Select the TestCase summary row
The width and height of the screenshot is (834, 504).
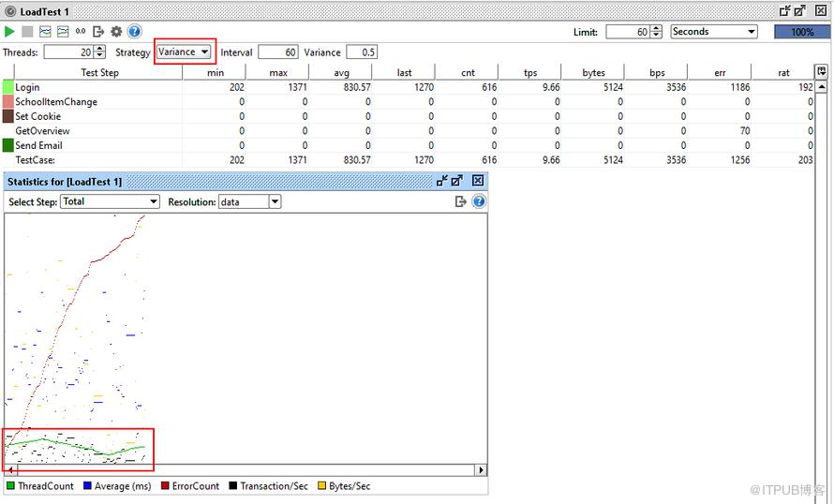click(x=409, y=159)
